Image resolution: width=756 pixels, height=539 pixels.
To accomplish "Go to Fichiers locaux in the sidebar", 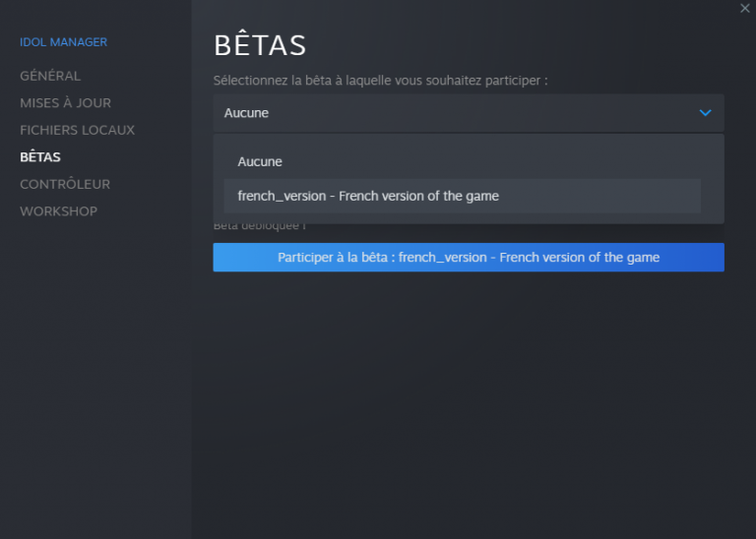I will [77, 130].
